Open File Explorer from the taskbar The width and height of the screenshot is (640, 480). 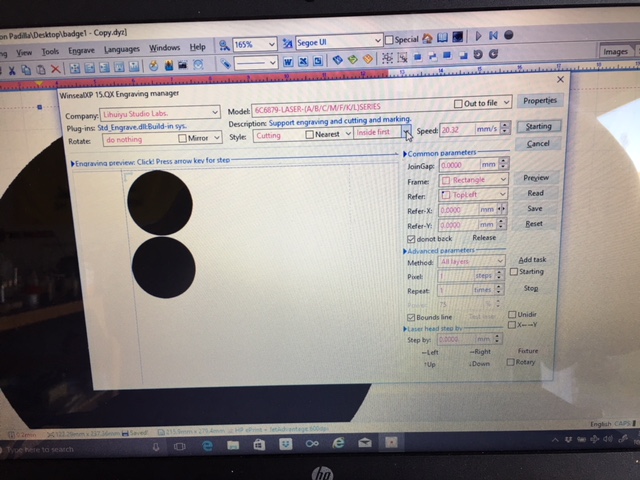coord(233,445)
